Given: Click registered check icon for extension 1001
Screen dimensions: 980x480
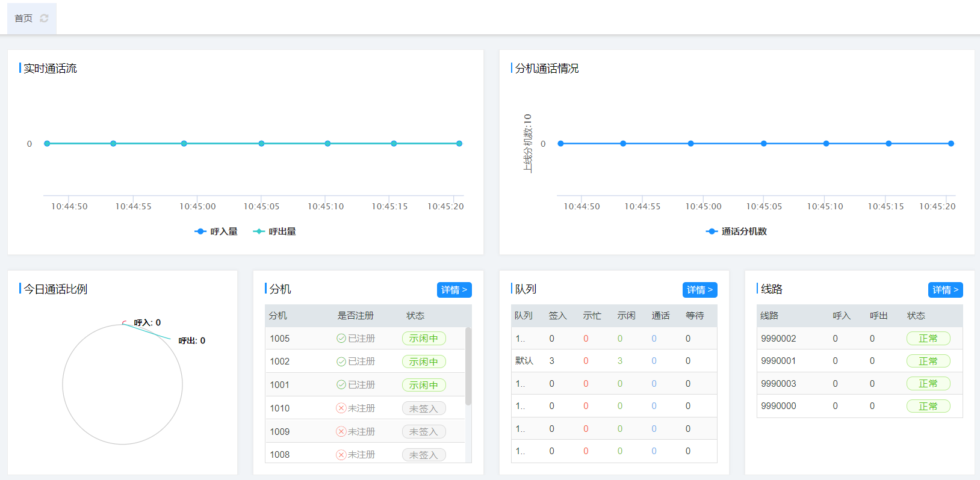Looking at the screenshot, I should [x=341, y=385].
